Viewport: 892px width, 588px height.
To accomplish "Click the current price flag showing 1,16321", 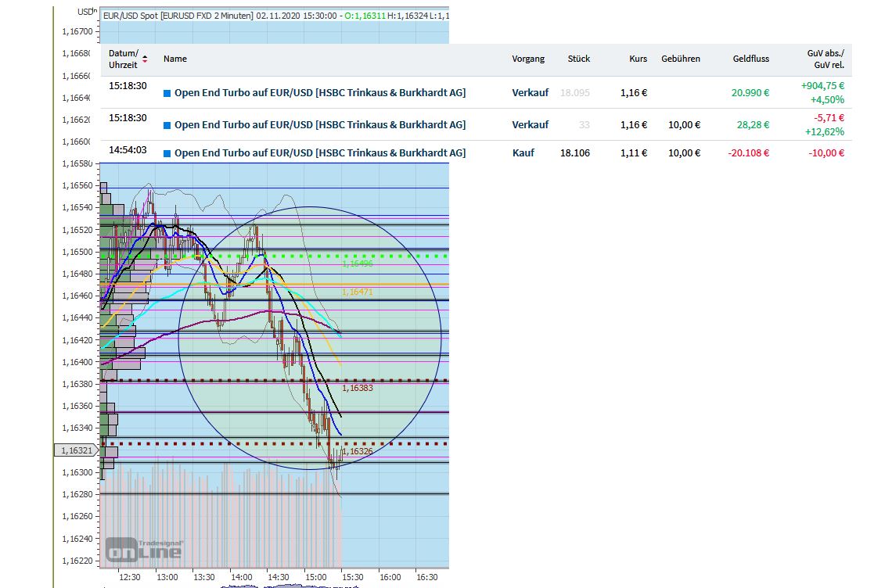I will (x=75, y=450).
